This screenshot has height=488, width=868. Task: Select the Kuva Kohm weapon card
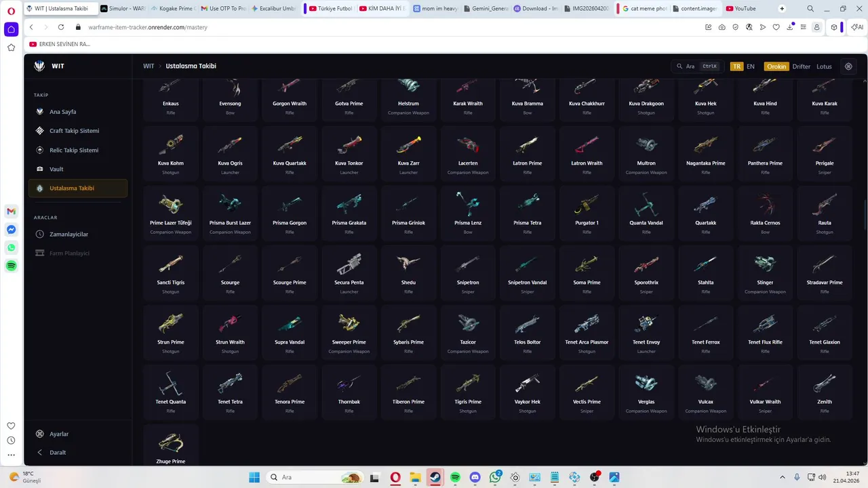171,153
